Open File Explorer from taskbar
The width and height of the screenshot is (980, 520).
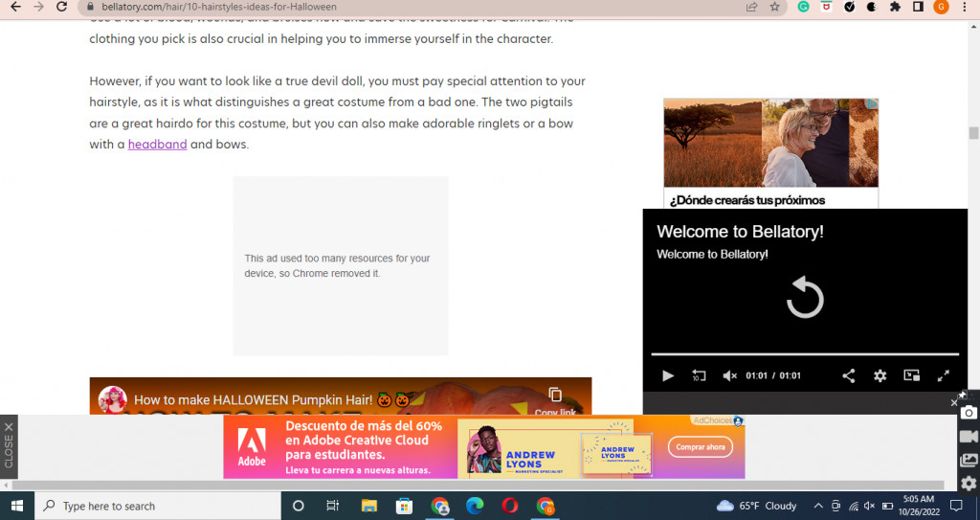(x=368, y=506)
